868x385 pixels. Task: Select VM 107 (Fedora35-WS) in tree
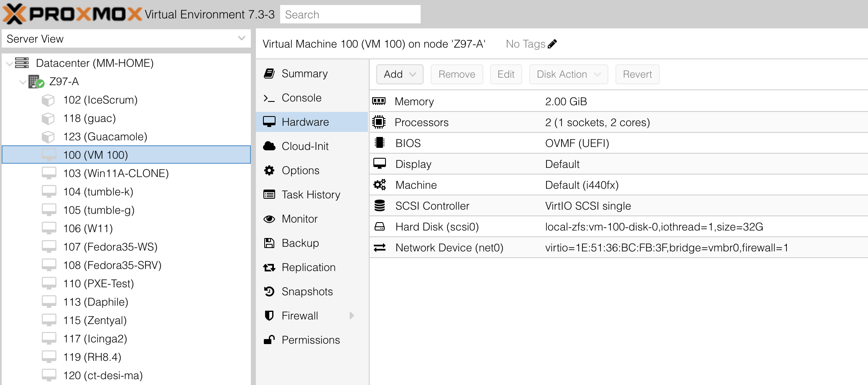(x=126, y=247)
